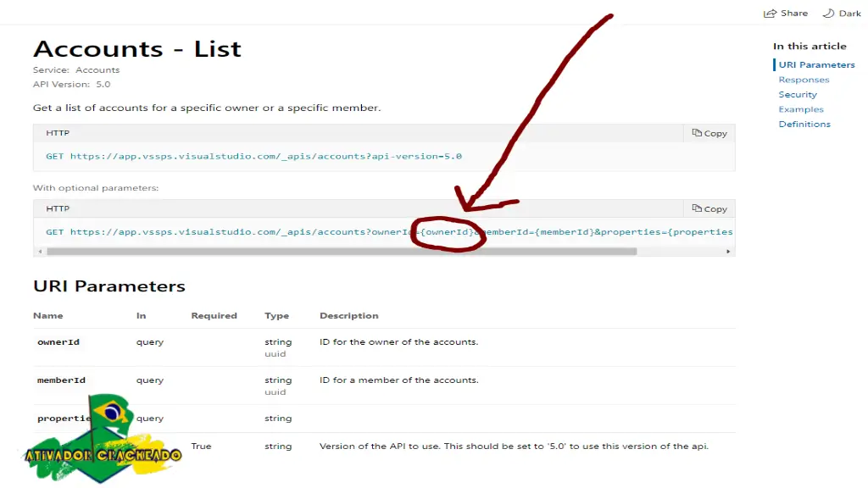Jump to Security section
Image resolution: width=868 pixels, height=488 pixels.
(798, 95)
